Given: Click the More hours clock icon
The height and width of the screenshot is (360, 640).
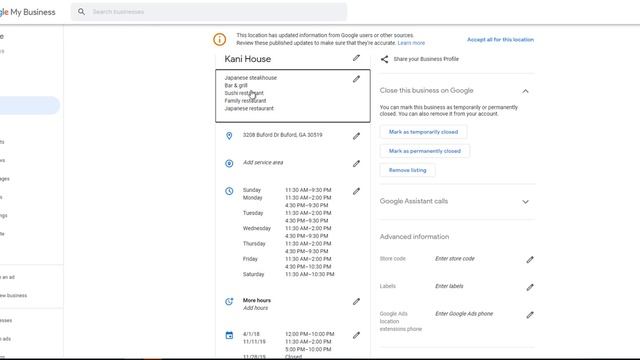Looking at the screenshot, I should pos(229,301).
